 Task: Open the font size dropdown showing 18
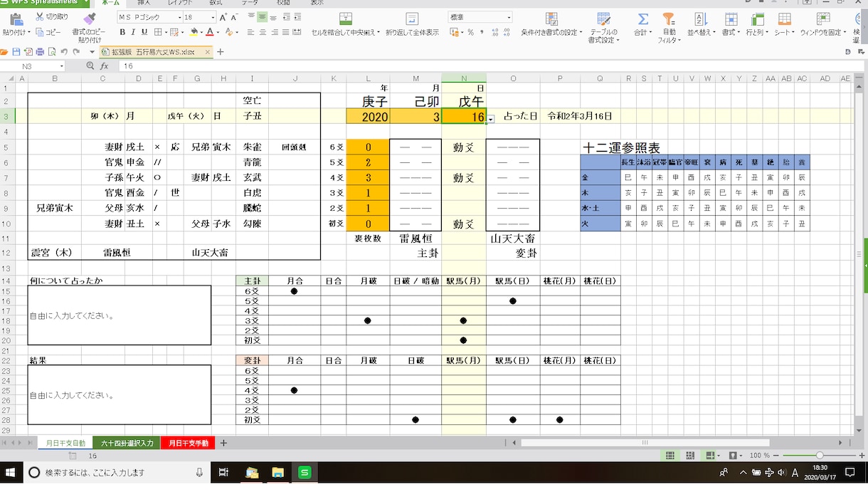coord(212,16)
